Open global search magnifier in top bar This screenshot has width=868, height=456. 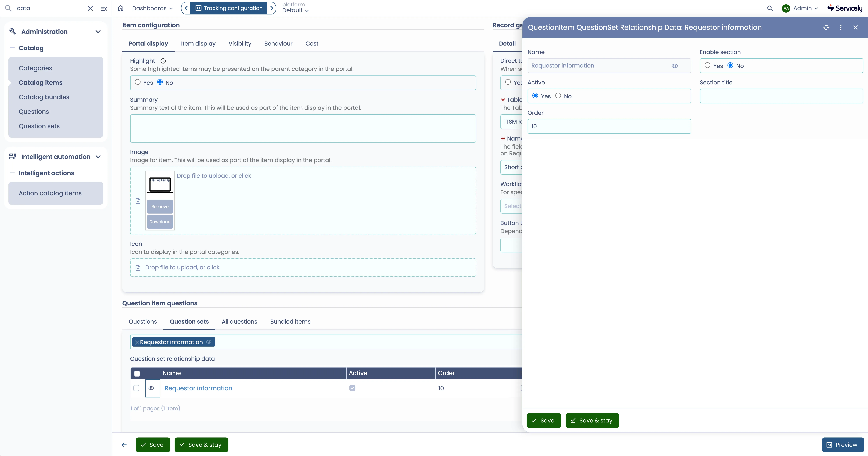770,8
